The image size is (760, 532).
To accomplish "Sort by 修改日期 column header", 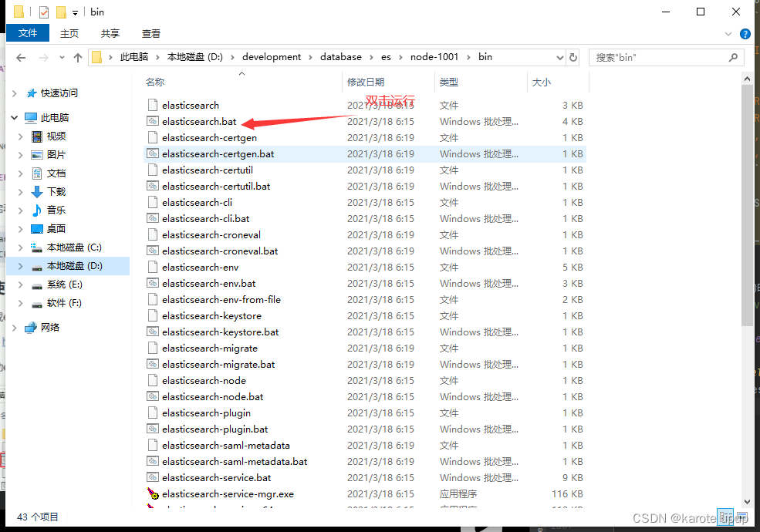I will [366, 82].
